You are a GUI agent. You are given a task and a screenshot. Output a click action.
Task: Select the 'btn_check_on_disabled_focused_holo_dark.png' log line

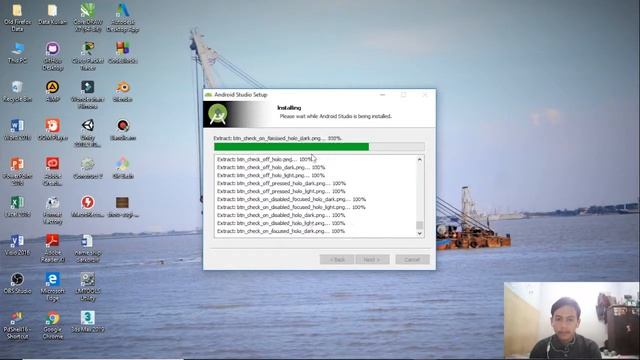pyautogui.click(x=291, y=199)
